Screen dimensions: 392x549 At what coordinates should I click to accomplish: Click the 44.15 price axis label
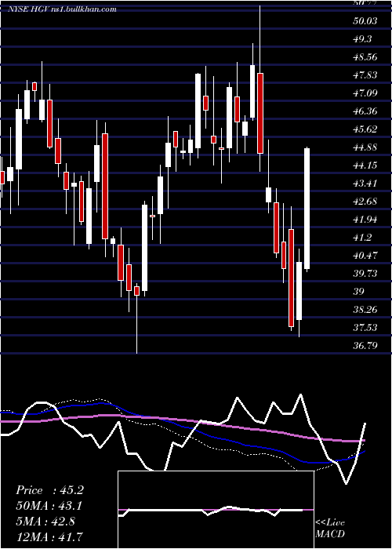point(365,165)
